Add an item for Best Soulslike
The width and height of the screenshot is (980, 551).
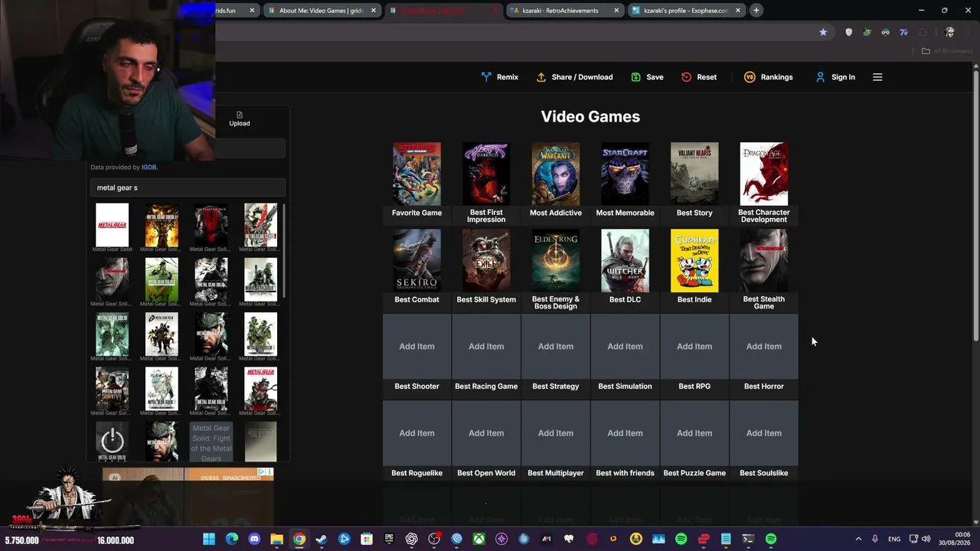click(x=764, y=433)
